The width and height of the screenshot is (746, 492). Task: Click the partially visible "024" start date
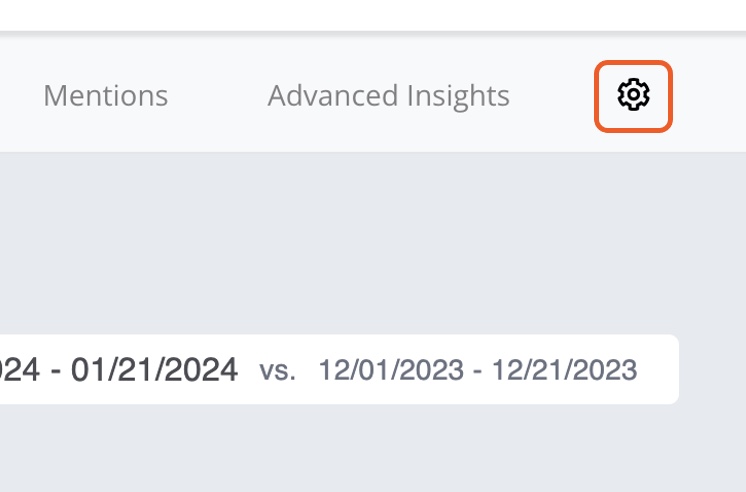(20, 369)
